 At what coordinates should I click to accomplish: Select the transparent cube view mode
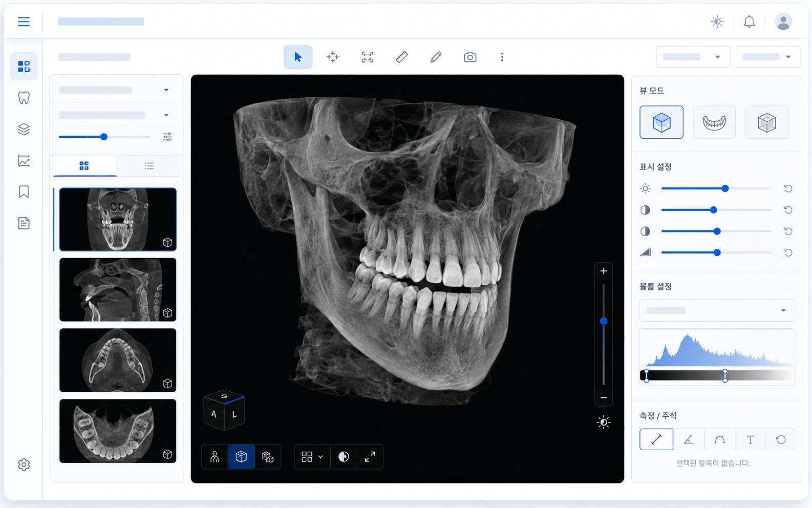tap(767, 122)
